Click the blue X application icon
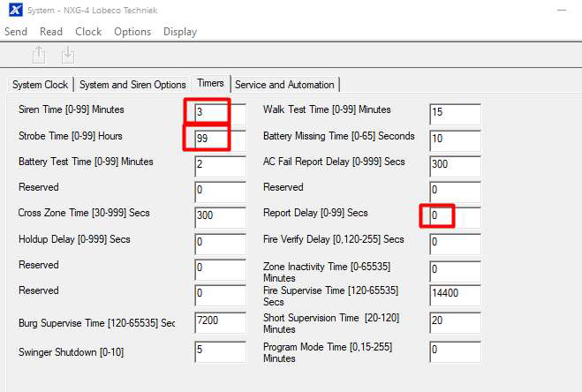Image resolution: width=582 pixels, height=392 pixels. (x=15, y=10)
